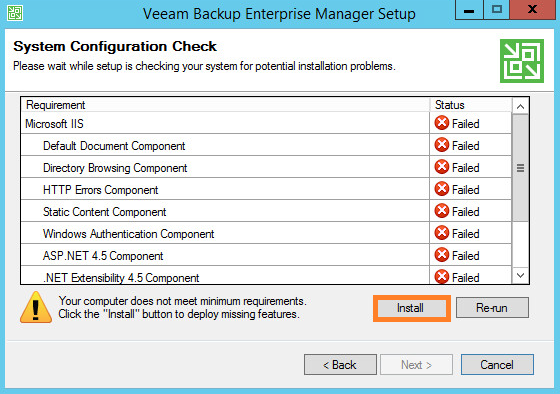
Task: Cancel the setup wizard
Action: (497, 365)
